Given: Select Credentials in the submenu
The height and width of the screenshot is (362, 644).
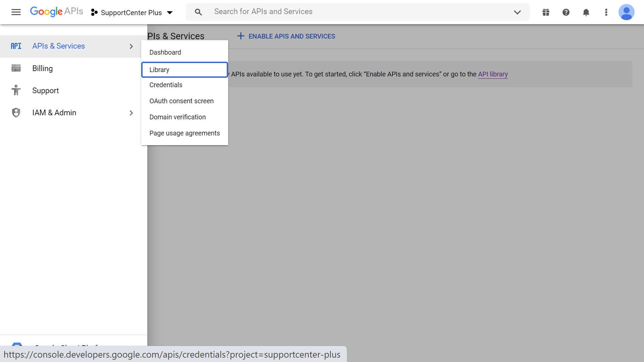Looking at the screenshot, I should [166, 85].
